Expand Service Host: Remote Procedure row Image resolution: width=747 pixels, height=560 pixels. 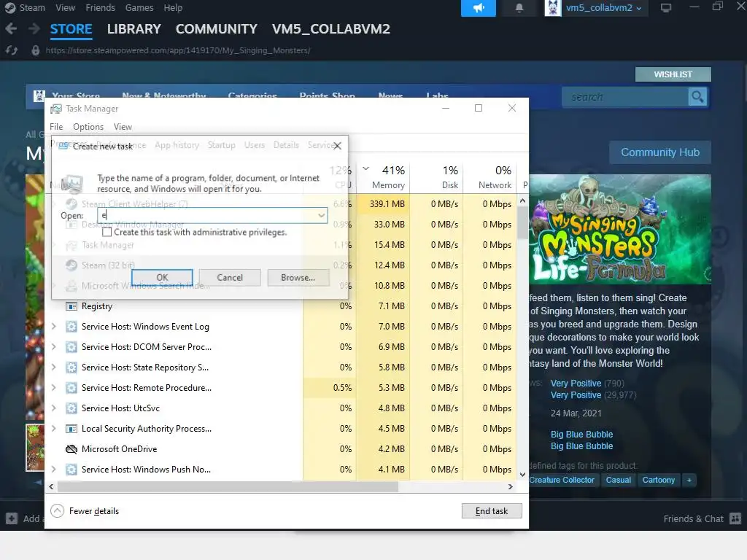tap(54, 388)
